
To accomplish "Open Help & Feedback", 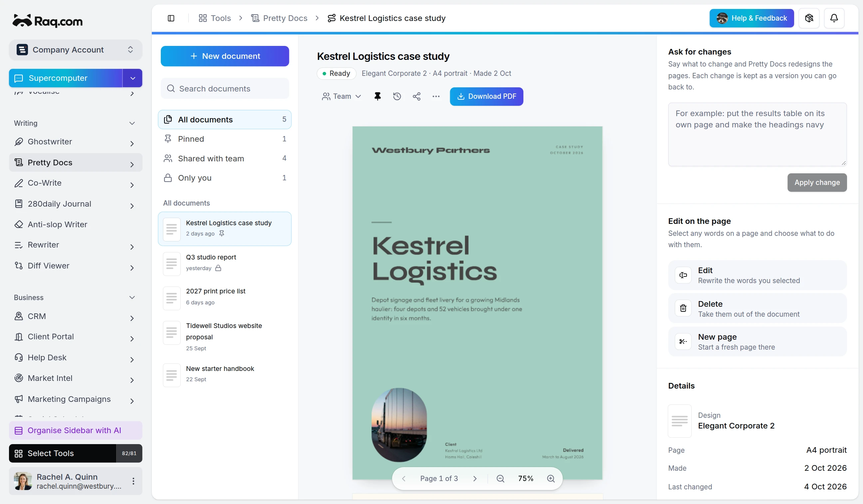I will pyautogui.click(x=751, y=18).
